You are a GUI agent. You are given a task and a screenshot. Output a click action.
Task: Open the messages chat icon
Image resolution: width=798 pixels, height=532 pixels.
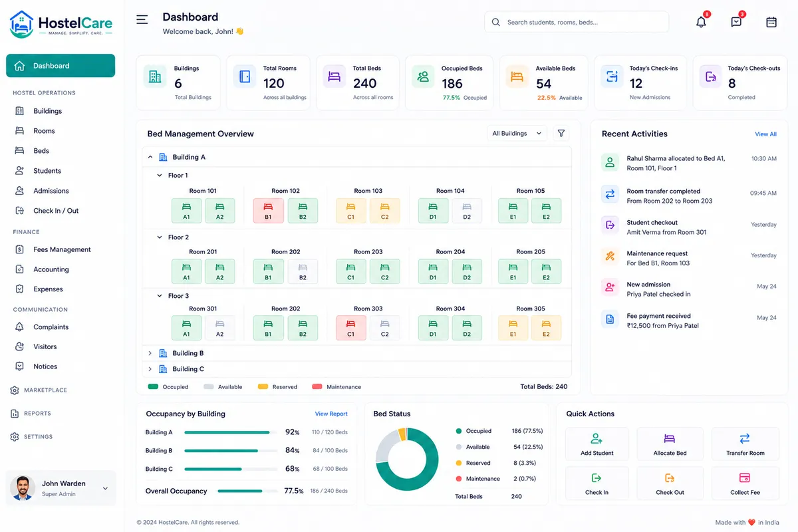pos(736,22)
